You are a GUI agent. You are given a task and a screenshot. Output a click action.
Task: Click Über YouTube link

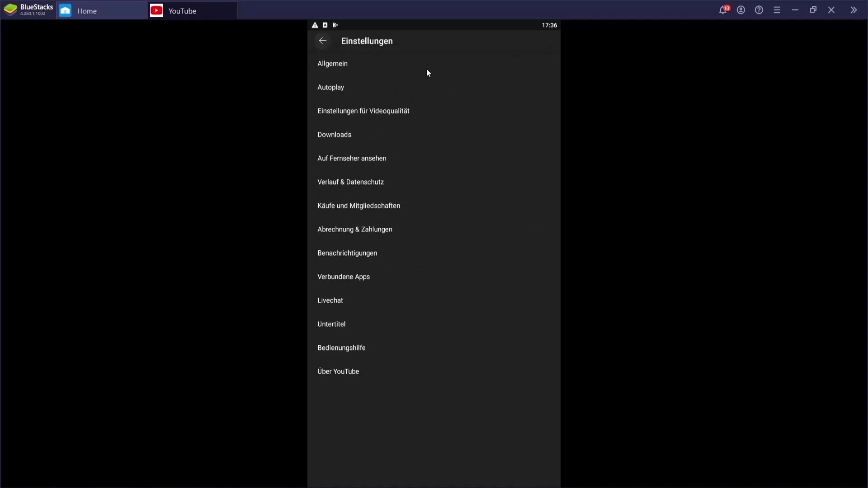pos(338,371)
